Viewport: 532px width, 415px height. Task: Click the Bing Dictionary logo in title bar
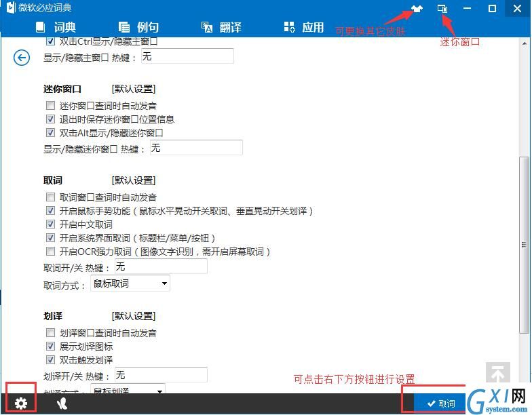click(x=11, y=7)
